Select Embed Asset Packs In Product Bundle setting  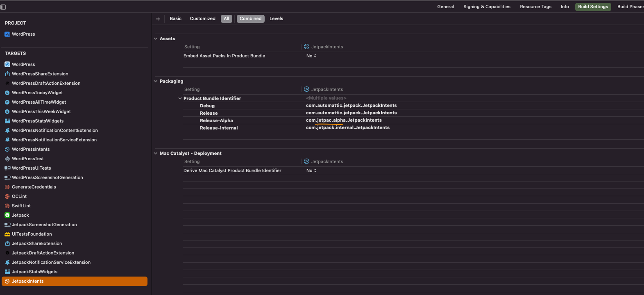[x=224, y=56]
